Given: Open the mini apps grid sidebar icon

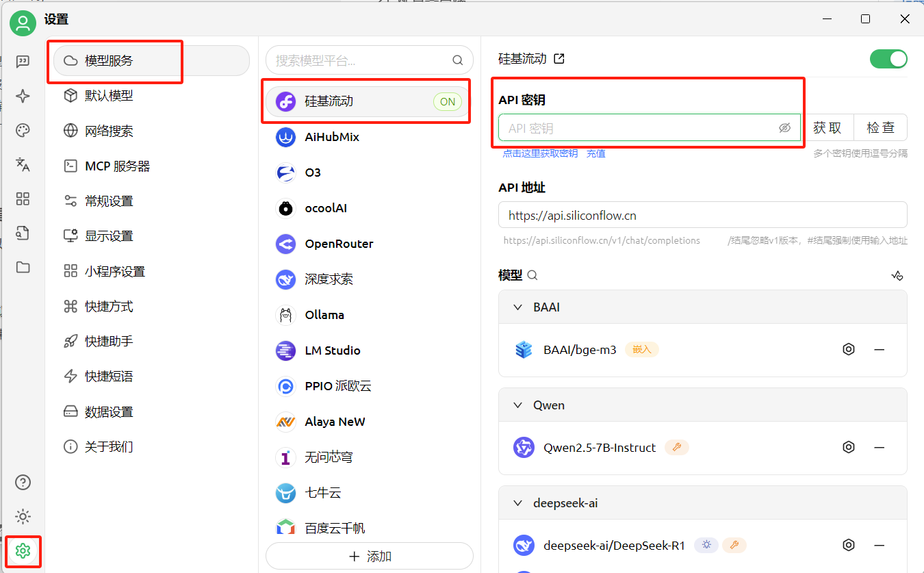Looking at the screenshot, I should [23, 199].
